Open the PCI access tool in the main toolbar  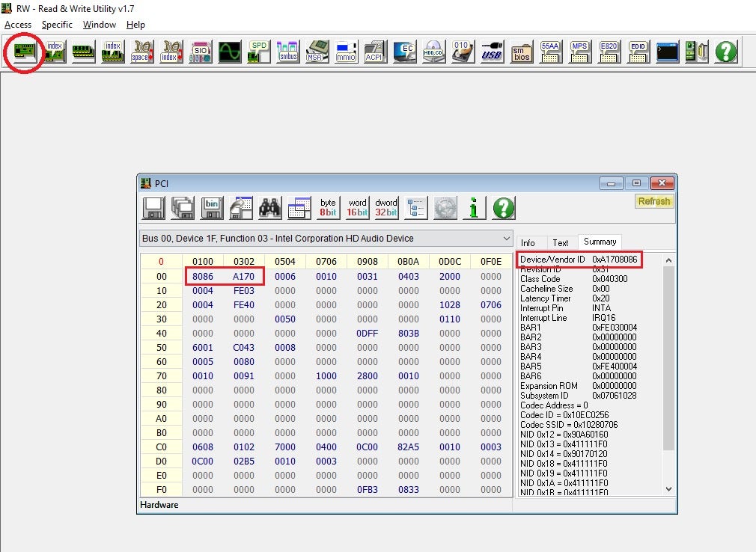coord(25,52)
